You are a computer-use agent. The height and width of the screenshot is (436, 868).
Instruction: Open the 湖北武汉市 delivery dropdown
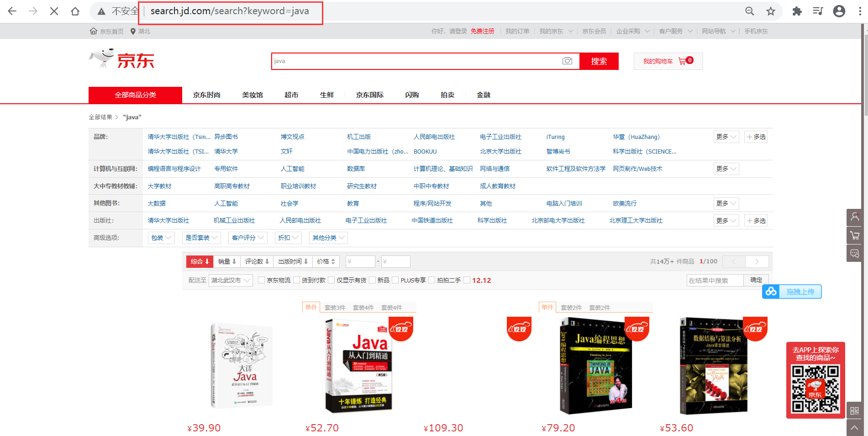[231, 280]
